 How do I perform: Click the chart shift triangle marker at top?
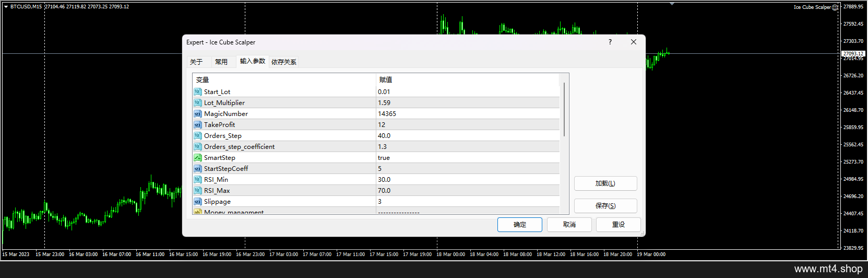pos(672,4)
